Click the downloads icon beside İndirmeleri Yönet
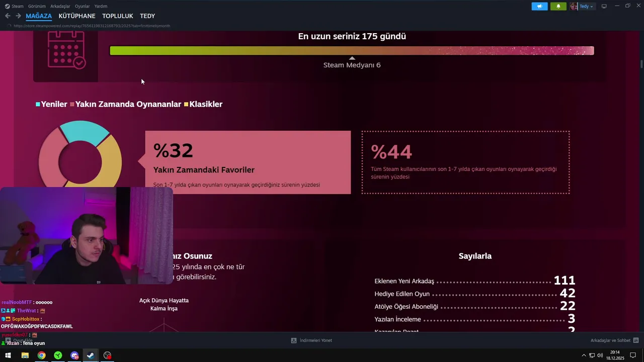The width and height of the screenshot is (644, 362). click(x=294, y=340)
